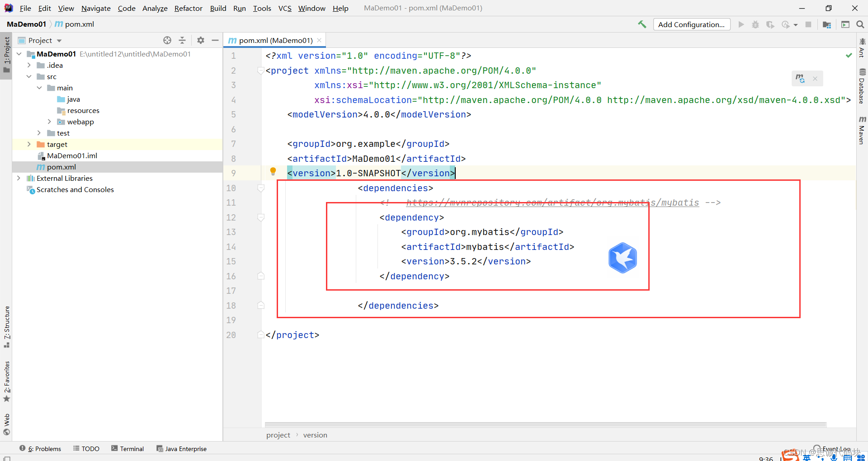Click MaDemo01 breadcrumb in navigation bar
868x461 pixels.
pyautogui.click(x=26, y=24)
